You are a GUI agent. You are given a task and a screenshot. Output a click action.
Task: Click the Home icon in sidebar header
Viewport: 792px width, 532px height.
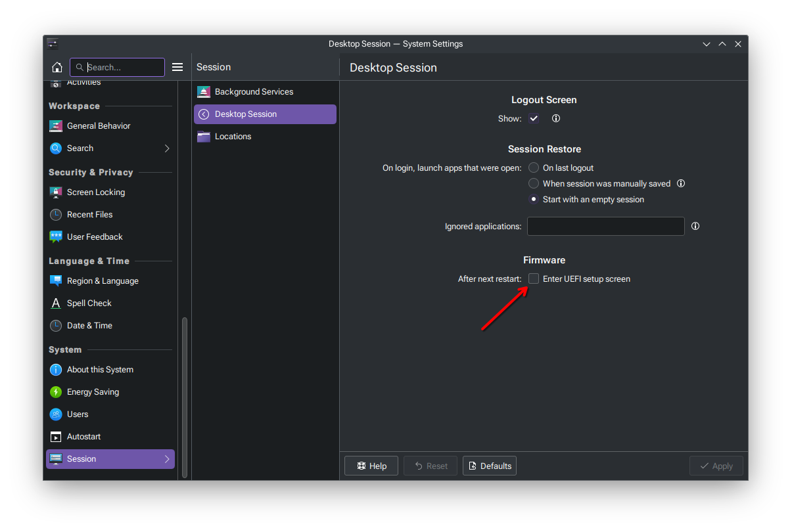pos(57,67)
